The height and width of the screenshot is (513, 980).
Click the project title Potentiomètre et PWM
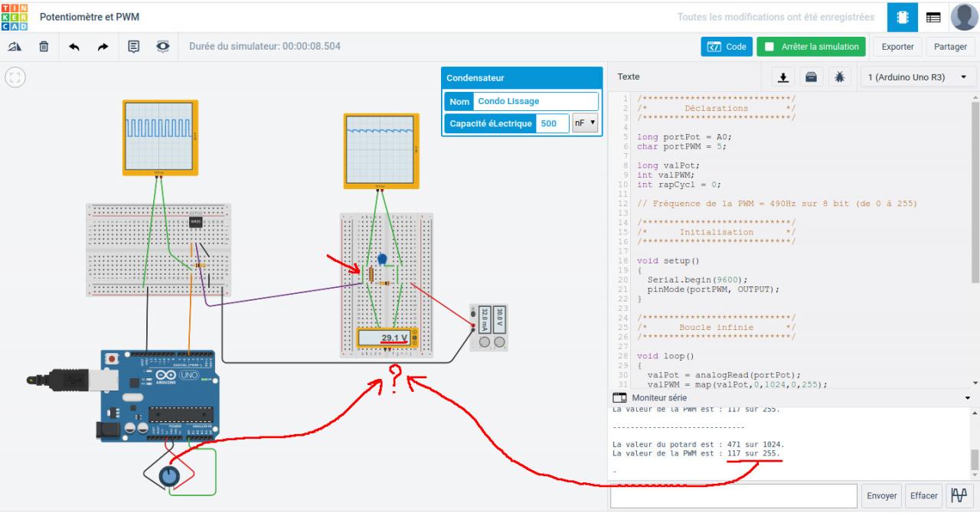[90, 17]
